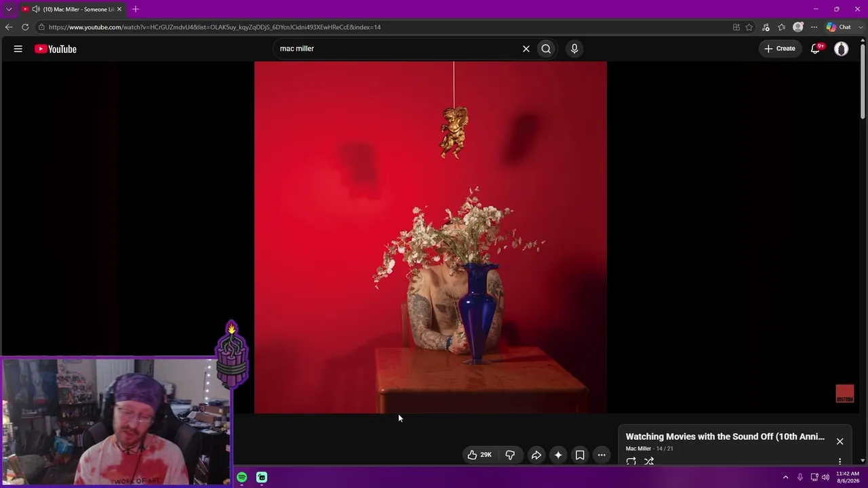The image size is (868, 488).
Task: Close the playlist panel
Action: [840, 441]
